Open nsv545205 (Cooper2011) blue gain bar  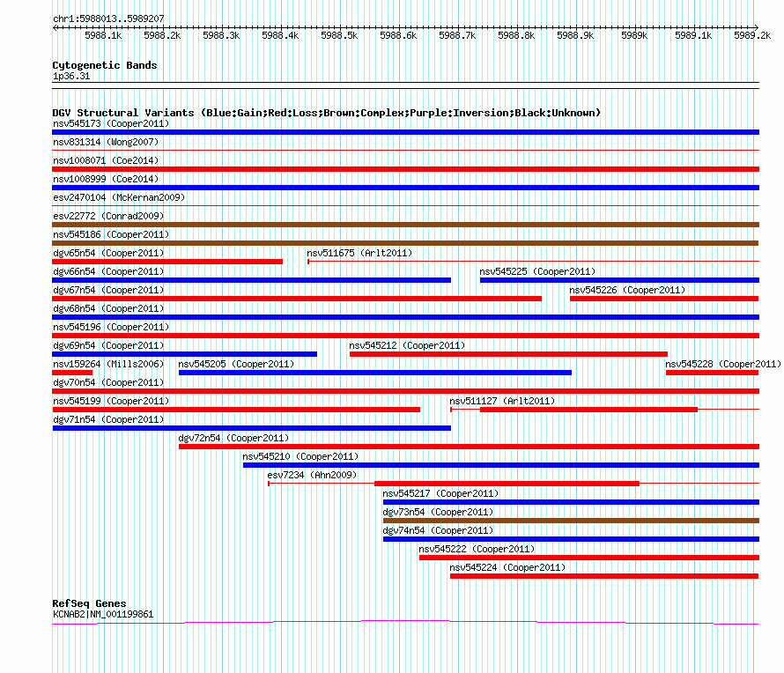[x=375, y=373]
